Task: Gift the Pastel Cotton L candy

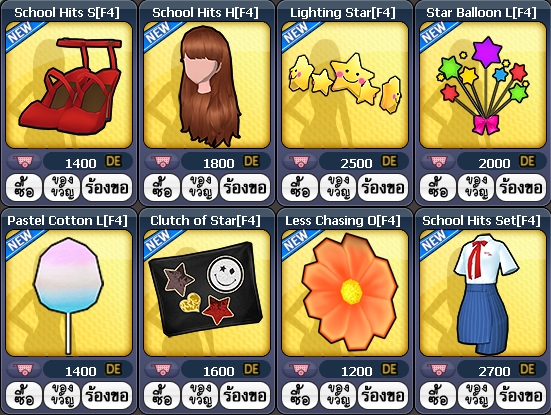Action: 62,396
